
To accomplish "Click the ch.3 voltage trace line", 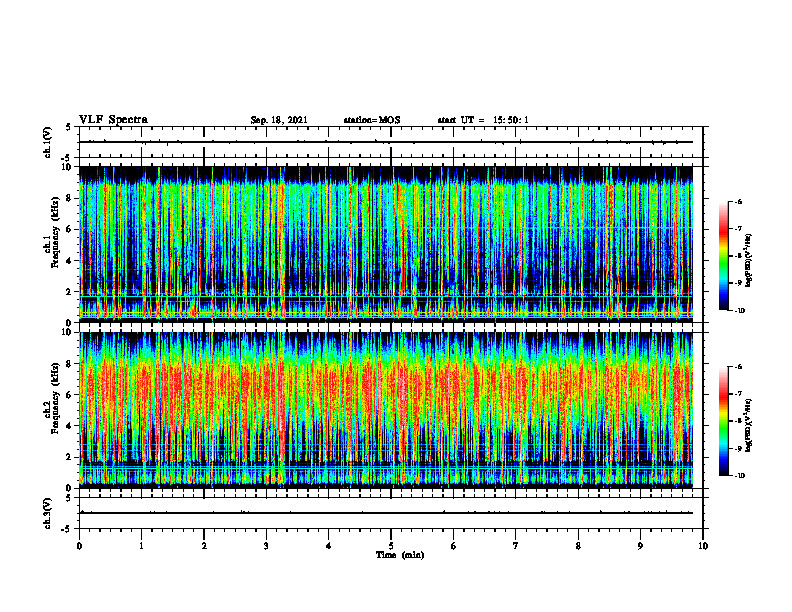I will [x=386, y=513].
